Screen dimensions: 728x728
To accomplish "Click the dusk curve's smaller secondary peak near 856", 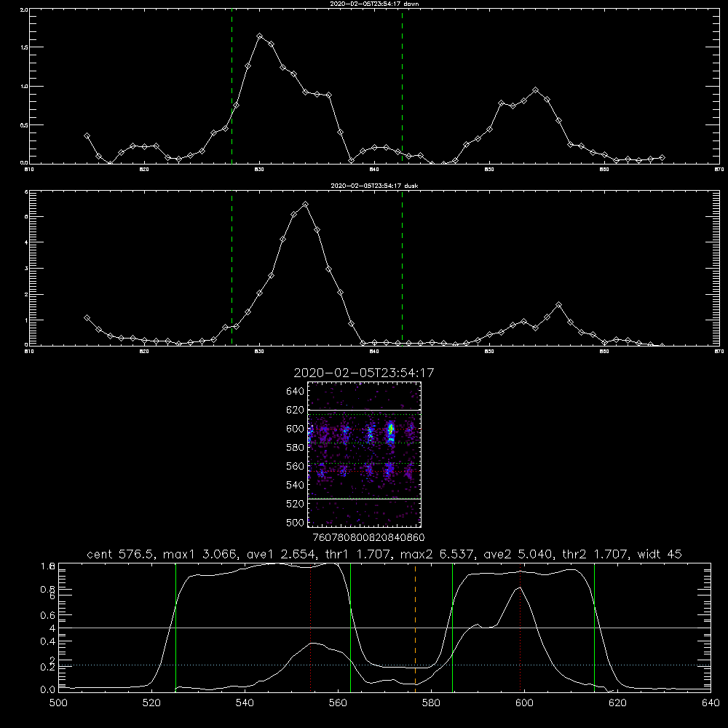I will pos(558,305).
